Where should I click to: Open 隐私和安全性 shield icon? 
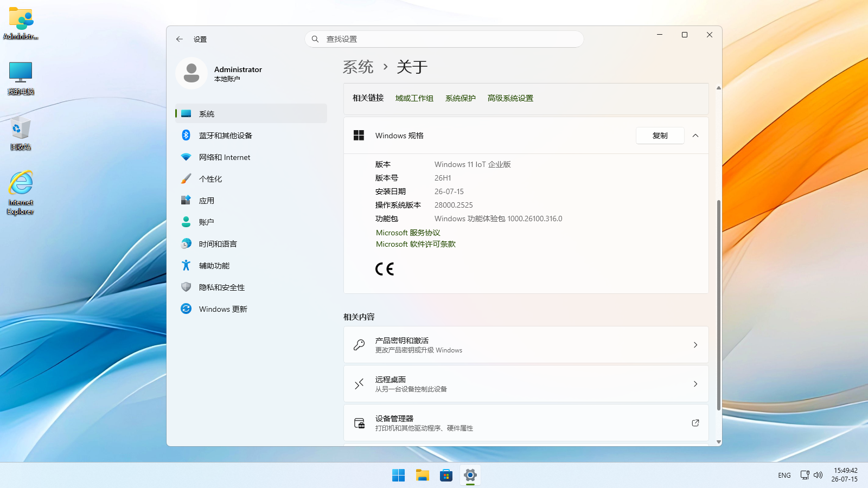[186, 287]
